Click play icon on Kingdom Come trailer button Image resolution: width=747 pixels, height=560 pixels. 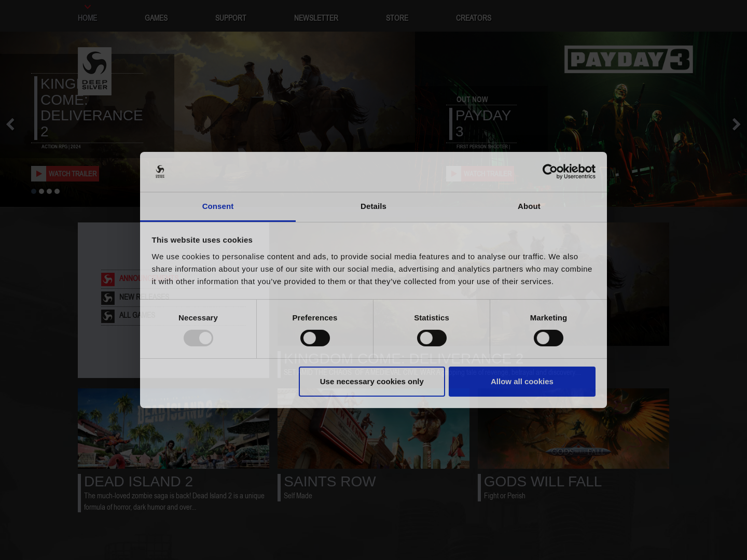[x=39, y=174]
